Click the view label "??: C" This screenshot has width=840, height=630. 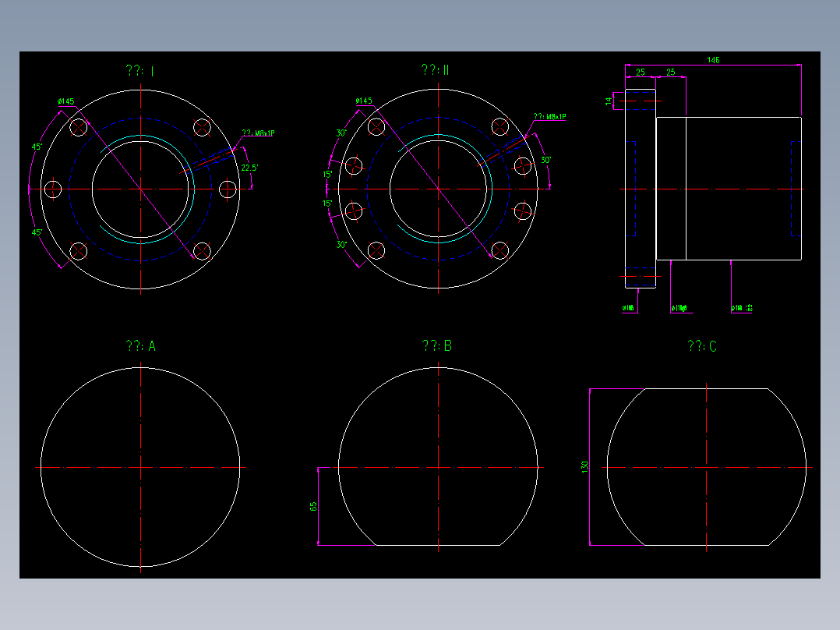703,345
